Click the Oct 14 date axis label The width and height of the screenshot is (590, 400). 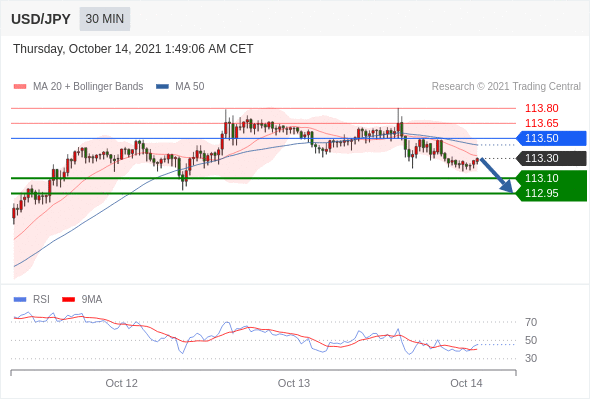pos(466,383)
